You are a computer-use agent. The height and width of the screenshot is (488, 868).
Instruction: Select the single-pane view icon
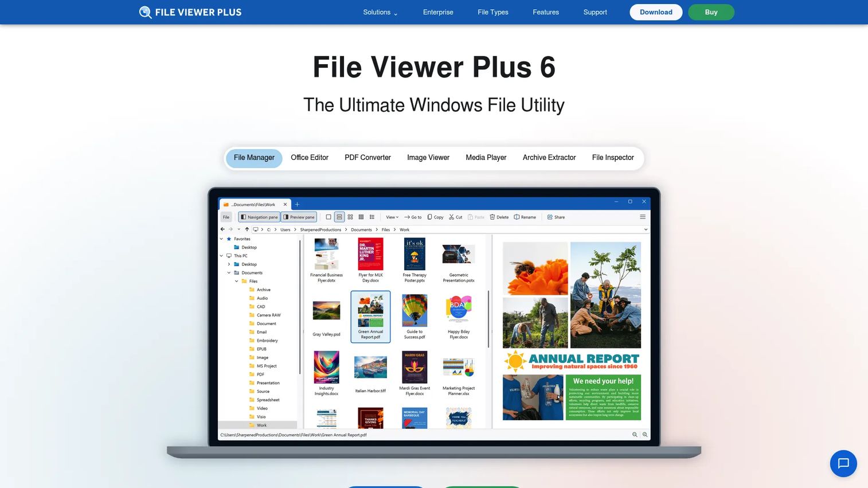[329, 217]
